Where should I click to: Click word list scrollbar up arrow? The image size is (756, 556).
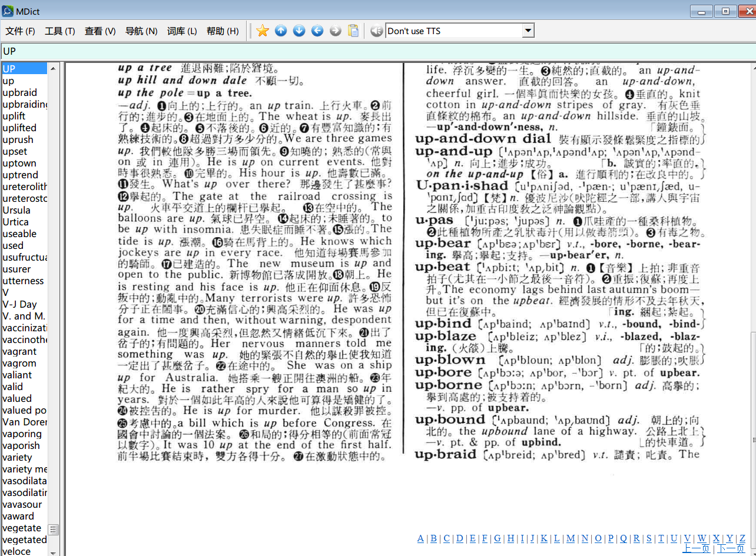point(53,68)
